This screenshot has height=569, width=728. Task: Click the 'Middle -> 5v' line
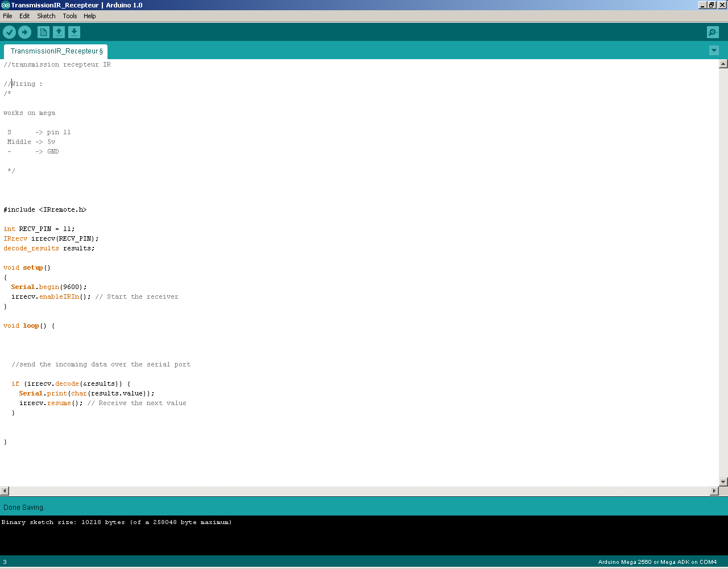point(31,142)
